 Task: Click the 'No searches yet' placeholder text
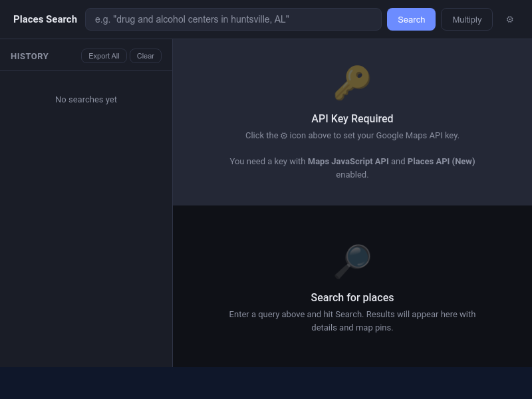pos(86,99)
